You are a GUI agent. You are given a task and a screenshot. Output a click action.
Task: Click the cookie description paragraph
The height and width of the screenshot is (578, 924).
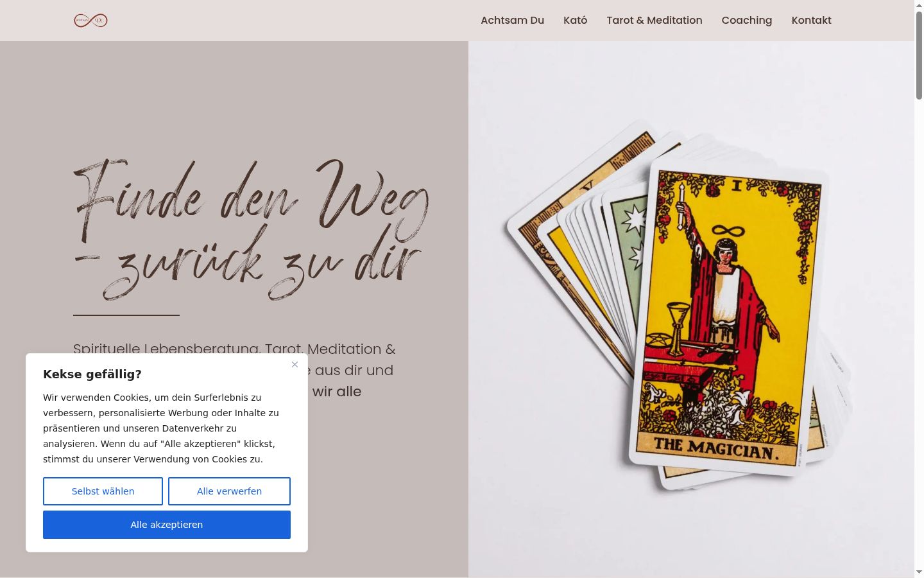point(161,428)
